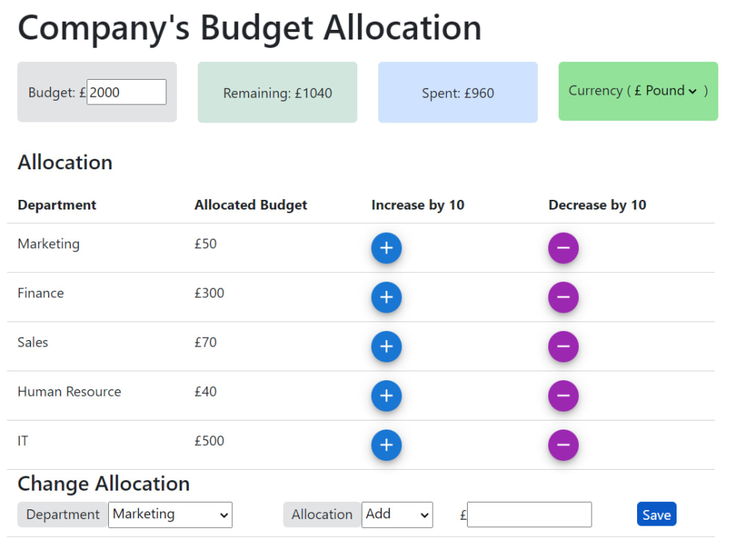Viewport: 746px width, 560px height.
Task: Open the Allocation Add dropdown
Action: click(x=397, y=515)
